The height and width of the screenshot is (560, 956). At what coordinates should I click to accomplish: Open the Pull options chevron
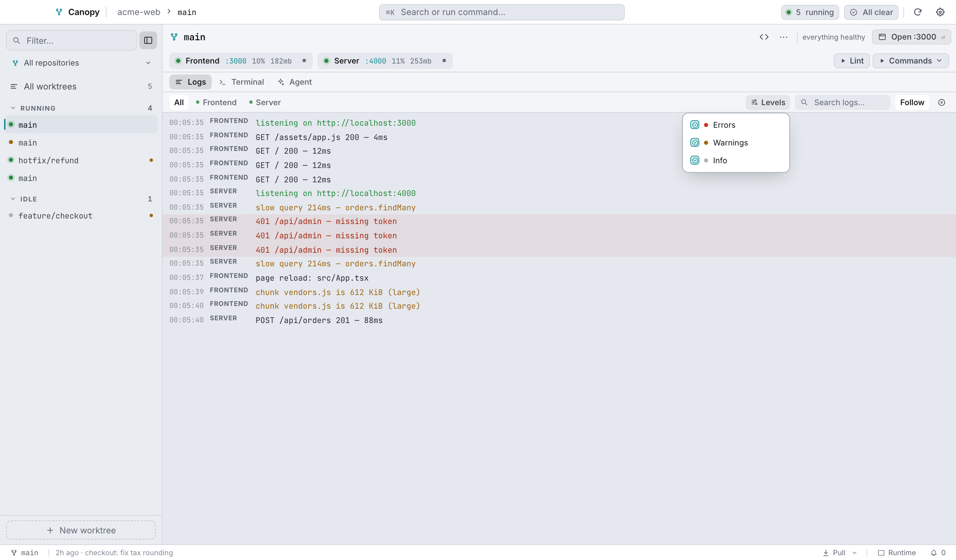(x=855, y=553)
